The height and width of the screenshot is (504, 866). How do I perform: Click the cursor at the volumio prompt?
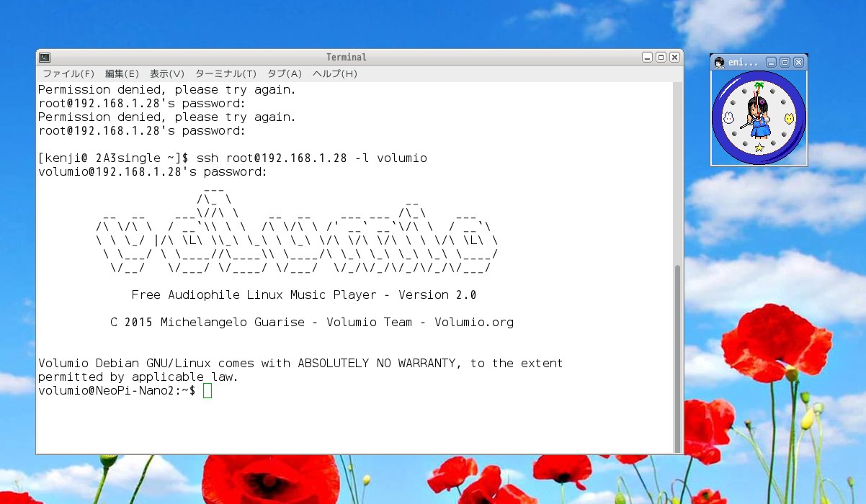tap(207, 390)
